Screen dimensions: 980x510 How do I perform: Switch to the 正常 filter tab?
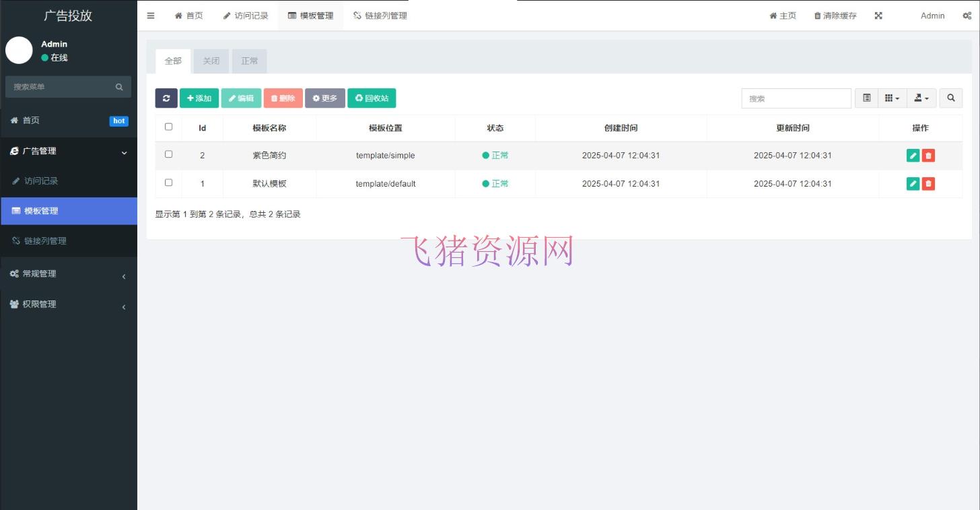point(250,61)
